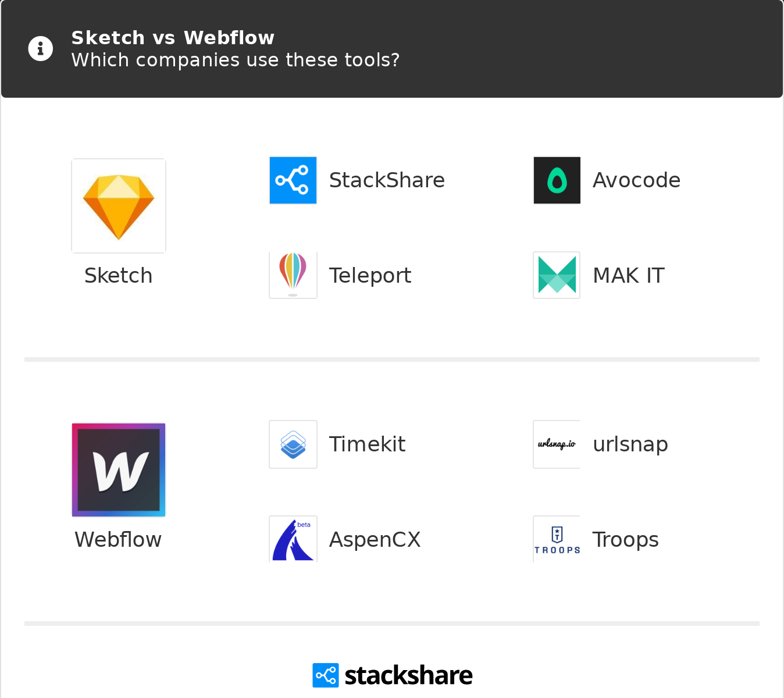
Task: Click the Webflow label under the logo
Action: point(119,540)
